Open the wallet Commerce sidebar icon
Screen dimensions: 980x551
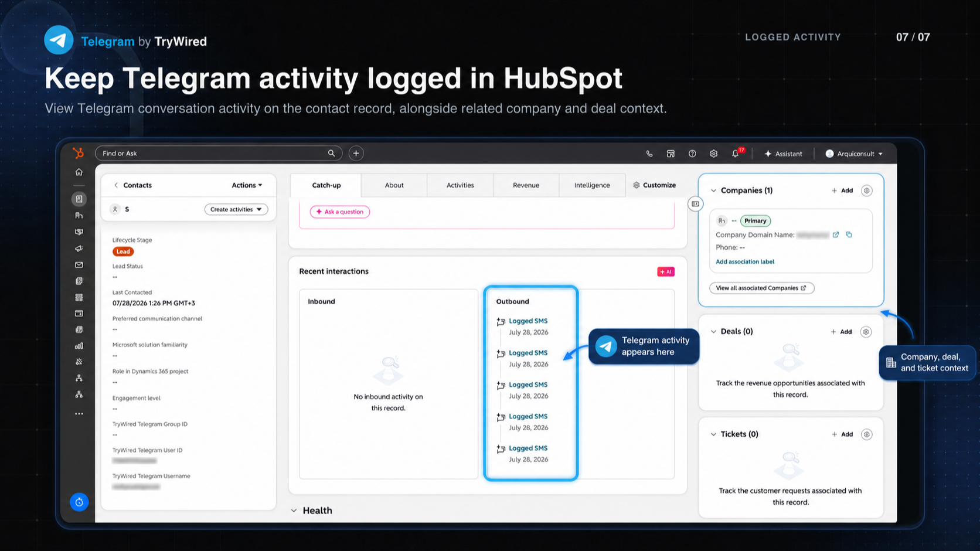(x=79, y=314)
